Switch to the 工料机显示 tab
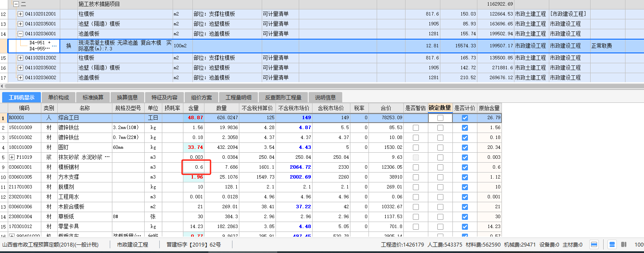This screenshot has width=644, height=253. pyautogui.click(x=22, y=97)
